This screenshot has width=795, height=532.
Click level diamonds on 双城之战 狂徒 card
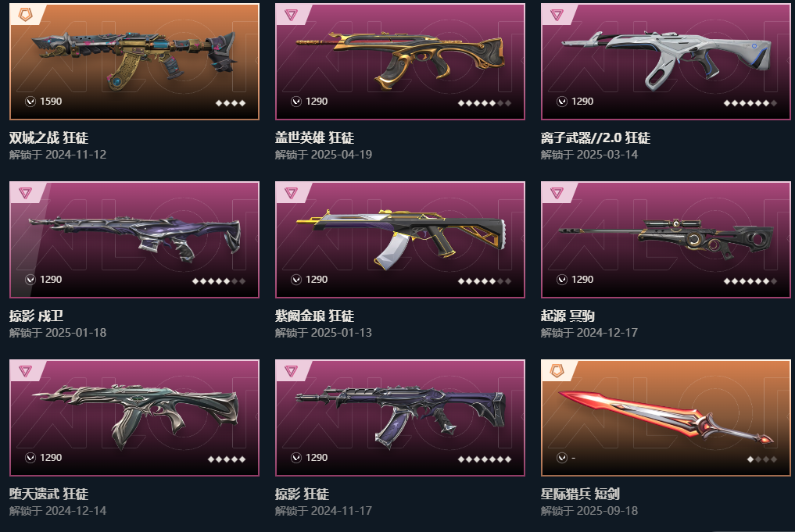(x=231, y=103)
